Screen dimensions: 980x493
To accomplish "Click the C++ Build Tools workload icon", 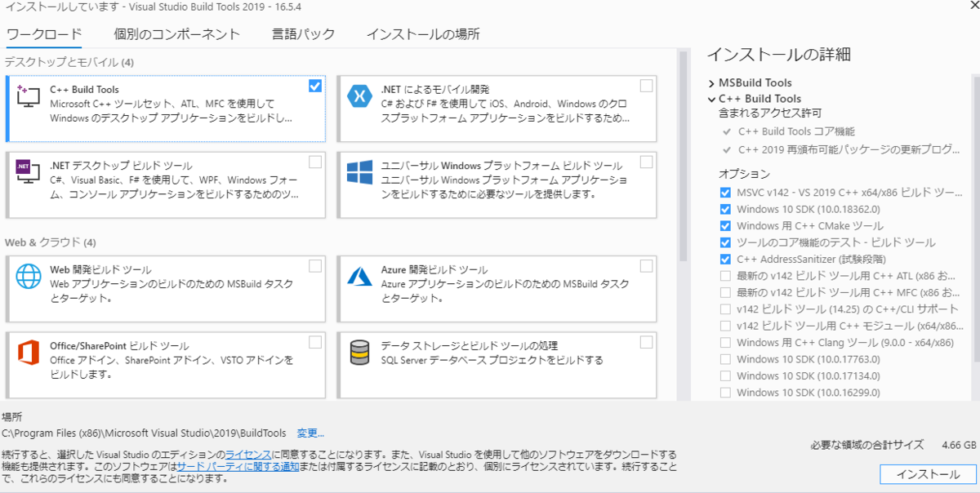I will [x=29, y=98].
